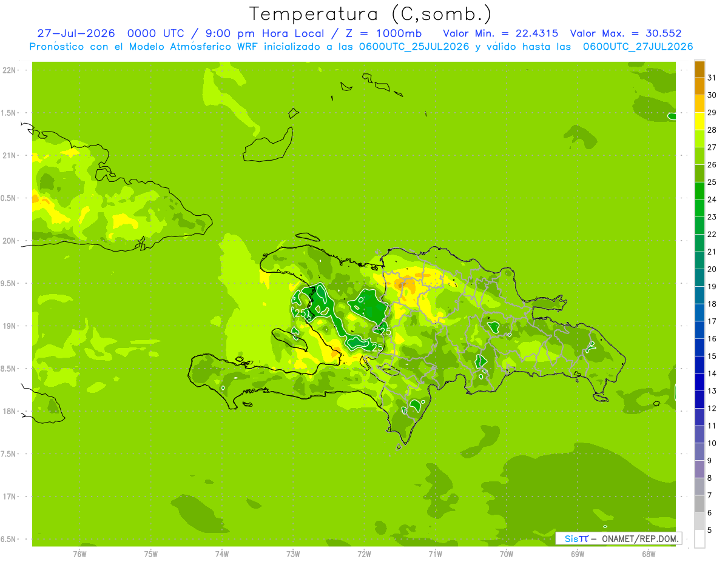Click the 17N latitude tick label

point(10,497)
